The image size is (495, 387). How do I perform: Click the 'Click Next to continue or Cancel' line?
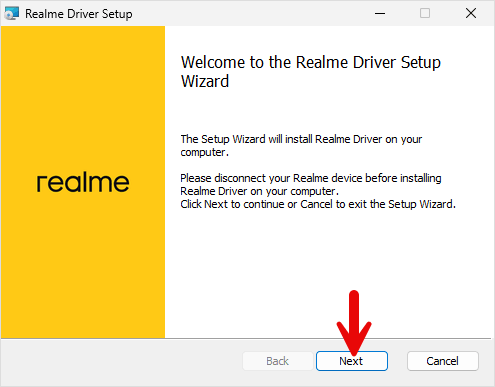[257, 204]
